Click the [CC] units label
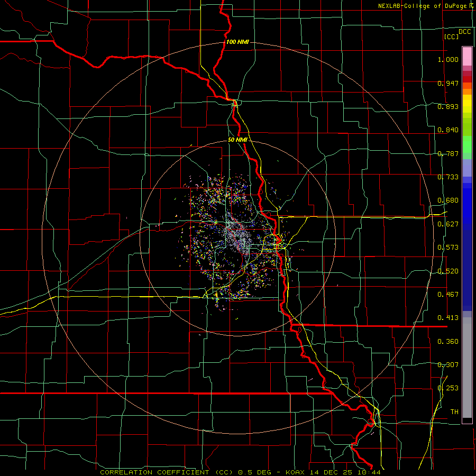This screenshot has height=476, width=476. pos(451,36)
